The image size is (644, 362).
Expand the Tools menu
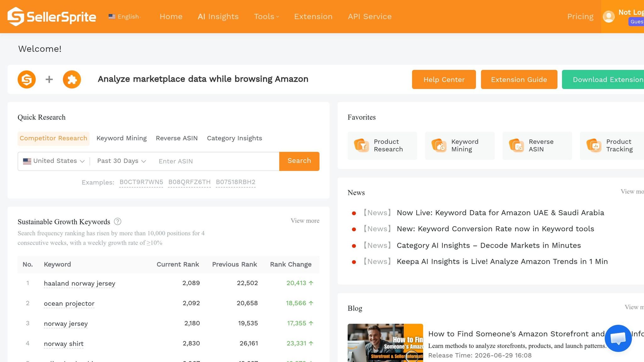coord(266,16)
